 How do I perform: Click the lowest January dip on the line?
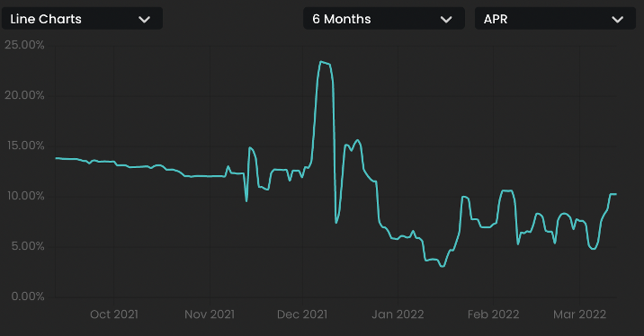[443, 267]
